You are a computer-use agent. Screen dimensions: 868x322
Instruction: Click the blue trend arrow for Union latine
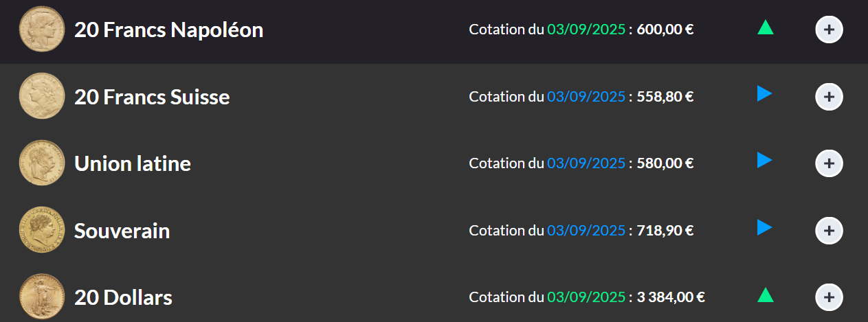(x=764, y=161)
